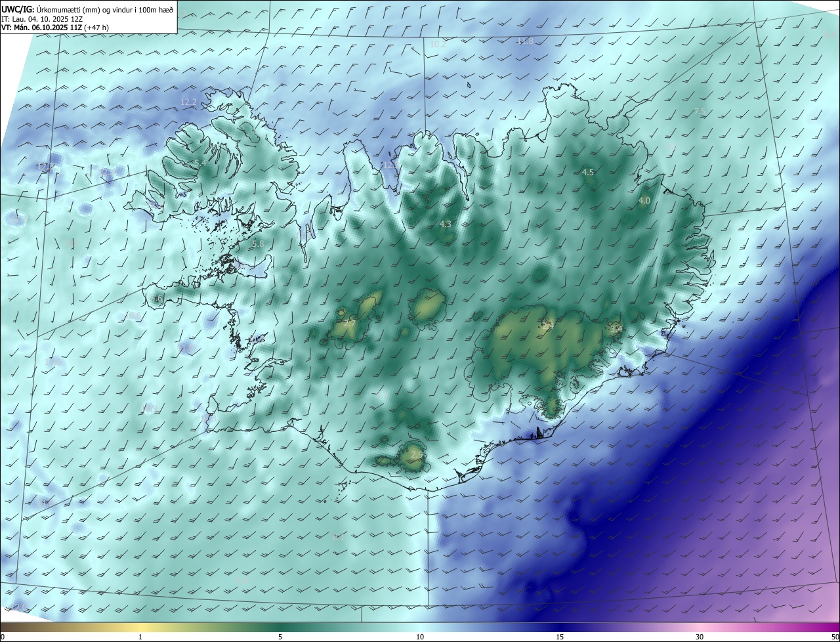Click the 4.0 value label on the map
Viewport: 840px width, 642px height.
(x=644, y=200)
